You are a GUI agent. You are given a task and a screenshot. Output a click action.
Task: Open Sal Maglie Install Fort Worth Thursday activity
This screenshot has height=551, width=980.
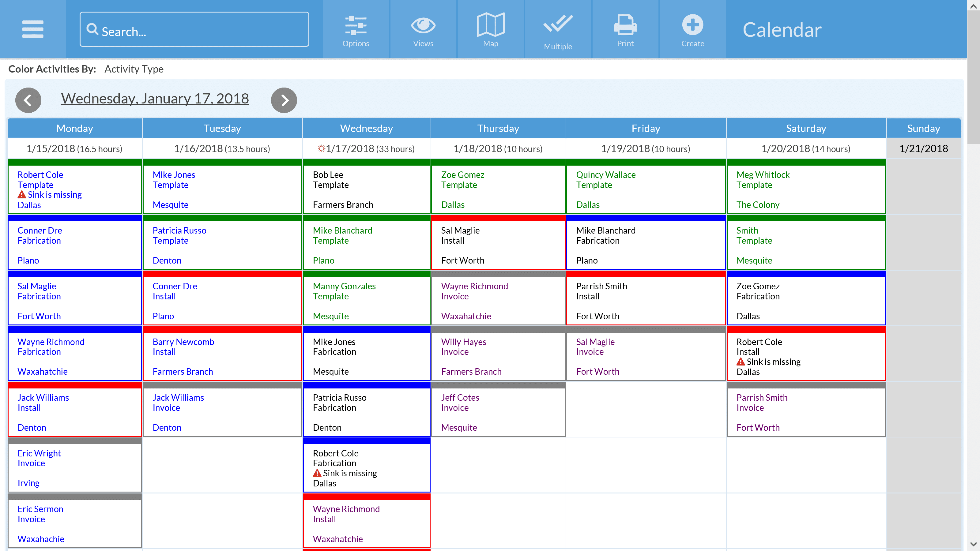(x=498, y=242)
